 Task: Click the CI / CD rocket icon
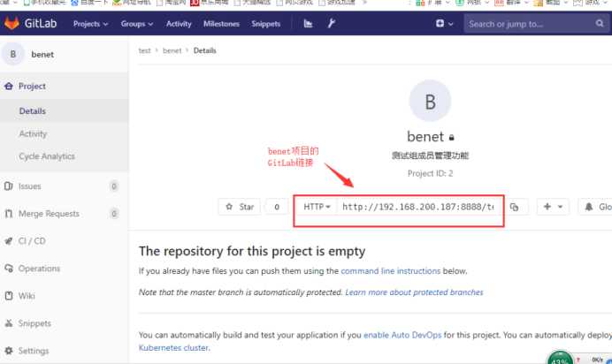tap(9, 241)
